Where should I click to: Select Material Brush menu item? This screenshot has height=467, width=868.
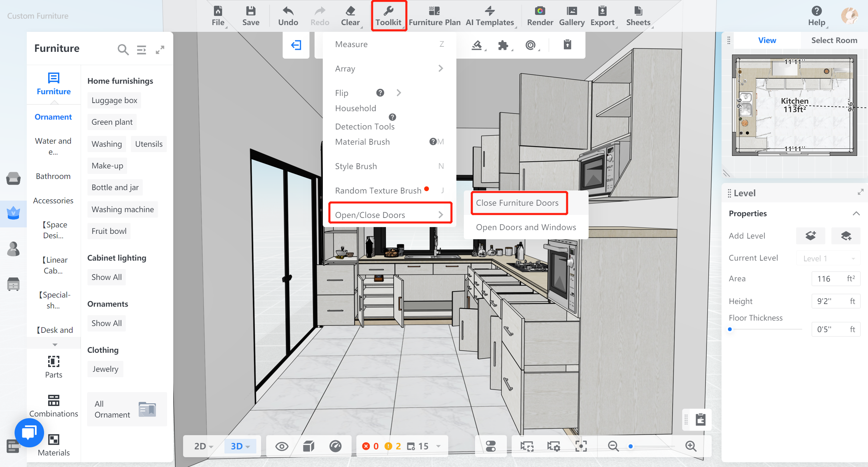389,142
